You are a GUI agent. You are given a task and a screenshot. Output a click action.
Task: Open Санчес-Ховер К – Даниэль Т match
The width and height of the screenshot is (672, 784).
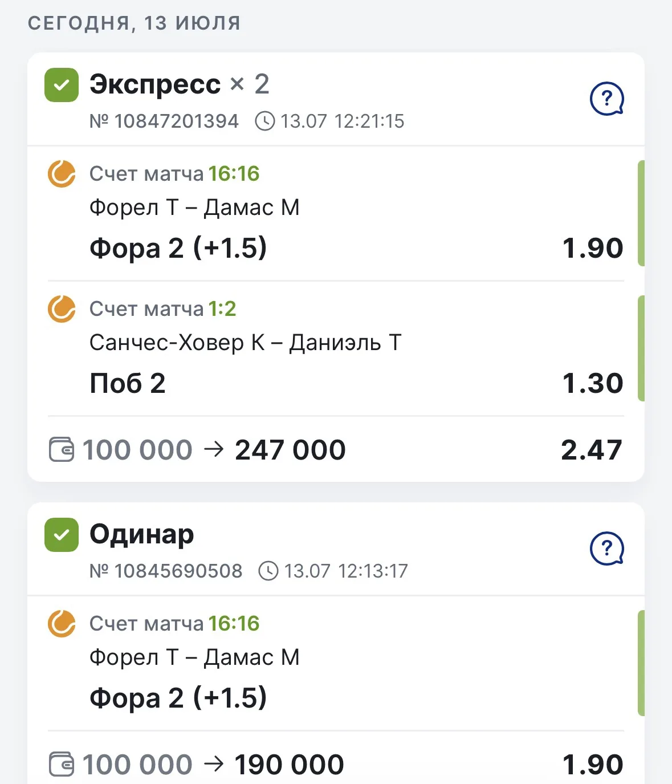[x=246, y=343]
